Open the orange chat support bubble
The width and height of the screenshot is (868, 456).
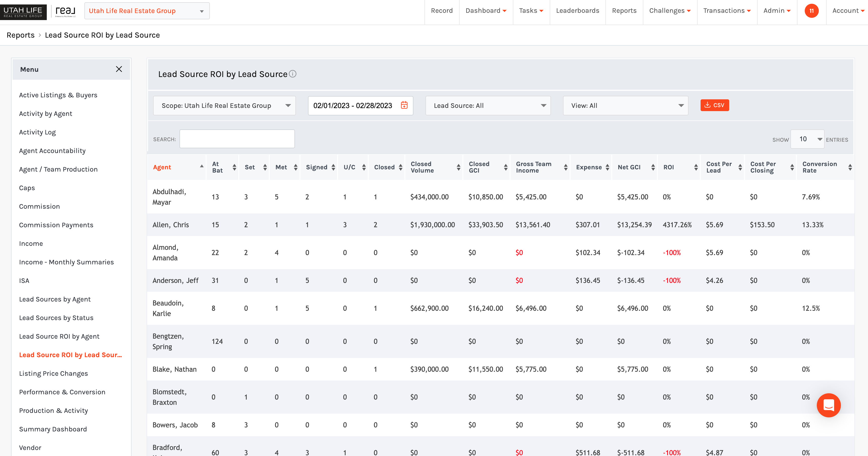[829, 405]
